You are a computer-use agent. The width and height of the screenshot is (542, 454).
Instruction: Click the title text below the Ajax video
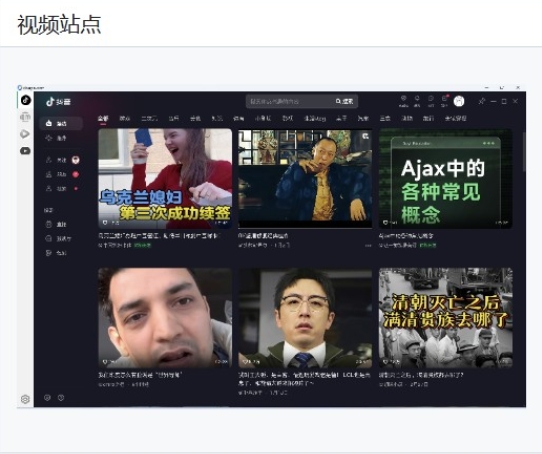click(x=405, y=236)
